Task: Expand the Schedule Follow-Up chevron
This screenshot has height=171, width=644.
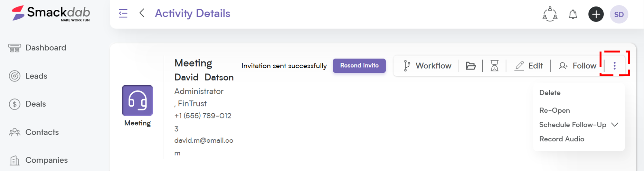Action: [615, 125]
